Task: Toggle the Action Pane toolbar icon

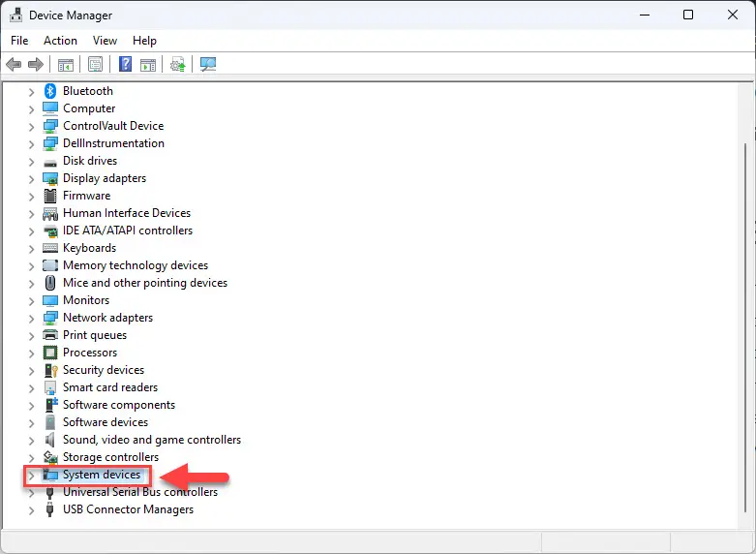Action: pyautogui.click(x=148, y=65)
